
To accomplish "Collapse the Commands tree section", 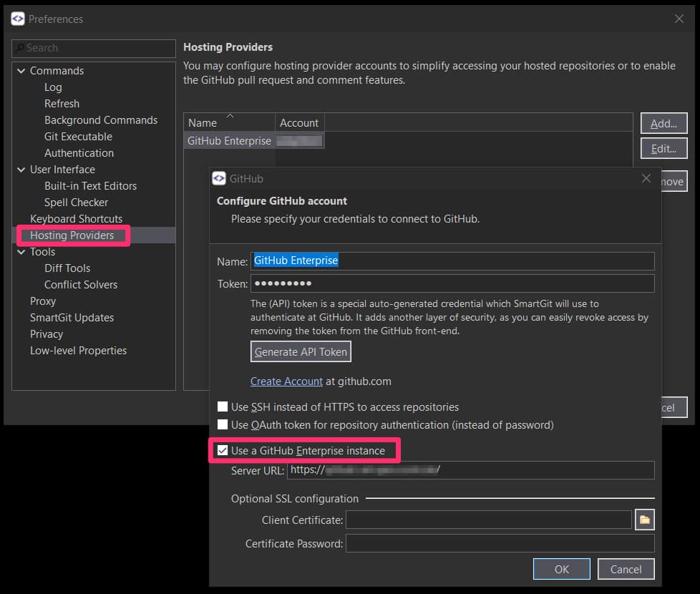I will (21, 71).
